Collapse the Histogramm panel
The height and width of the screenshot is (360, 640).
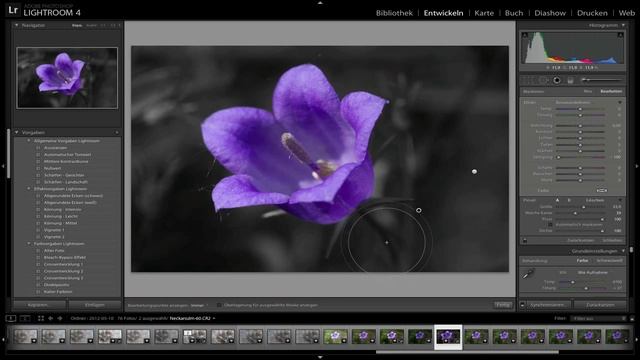[x=623, y=25]
